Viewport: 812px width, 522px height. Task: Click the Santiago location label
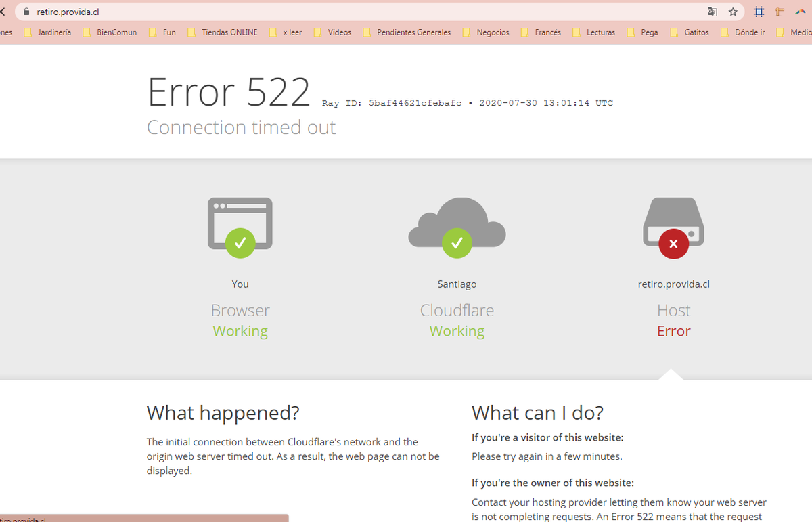457,284
